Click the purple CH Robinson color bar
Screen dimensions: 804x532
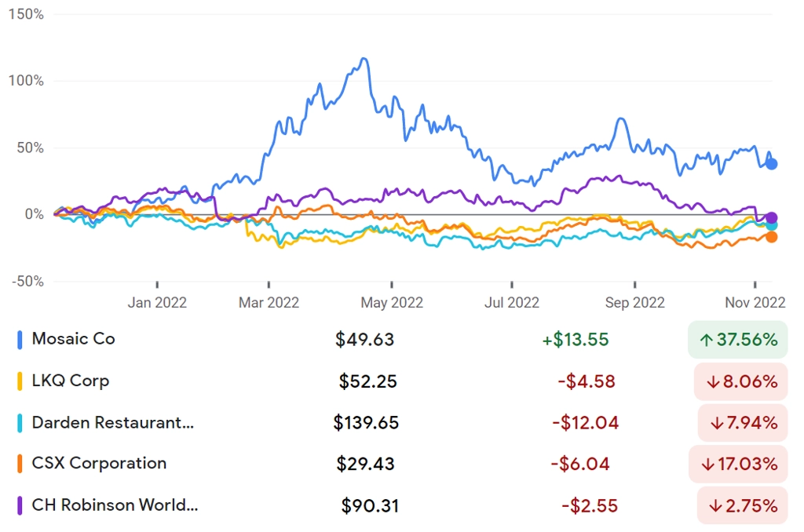tap(20, 505)
